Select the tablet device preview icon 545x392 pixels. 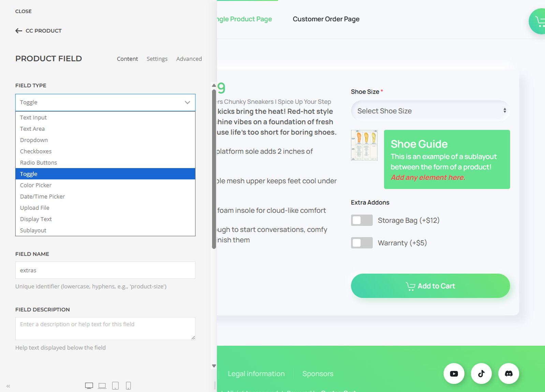[115, 386]
